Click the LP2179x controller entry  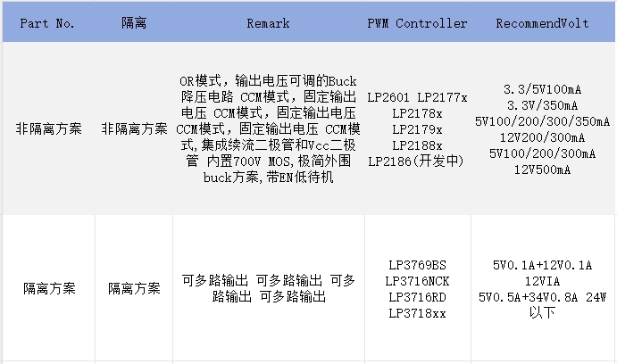click(417, 129)
